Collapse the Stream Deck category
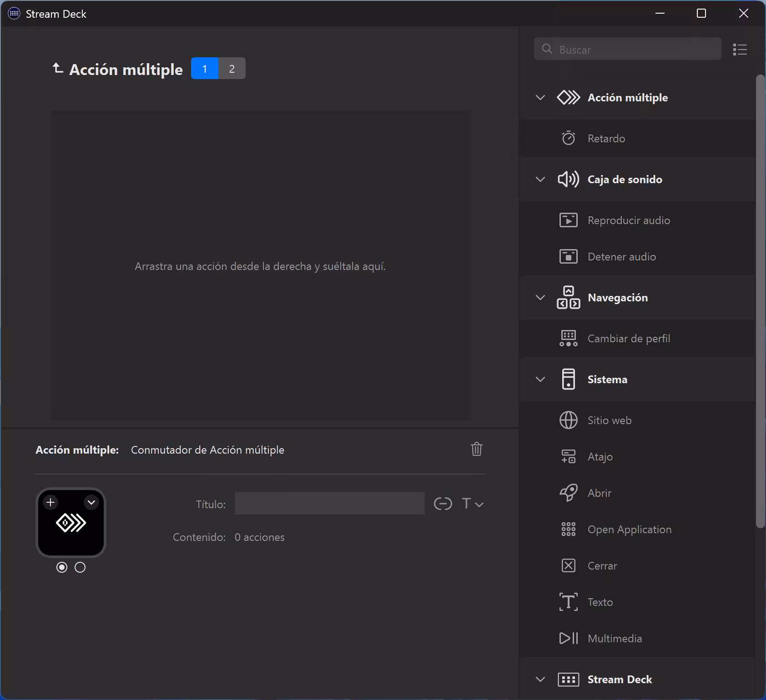Screen dimensions: 766x700 click(540, 679)
